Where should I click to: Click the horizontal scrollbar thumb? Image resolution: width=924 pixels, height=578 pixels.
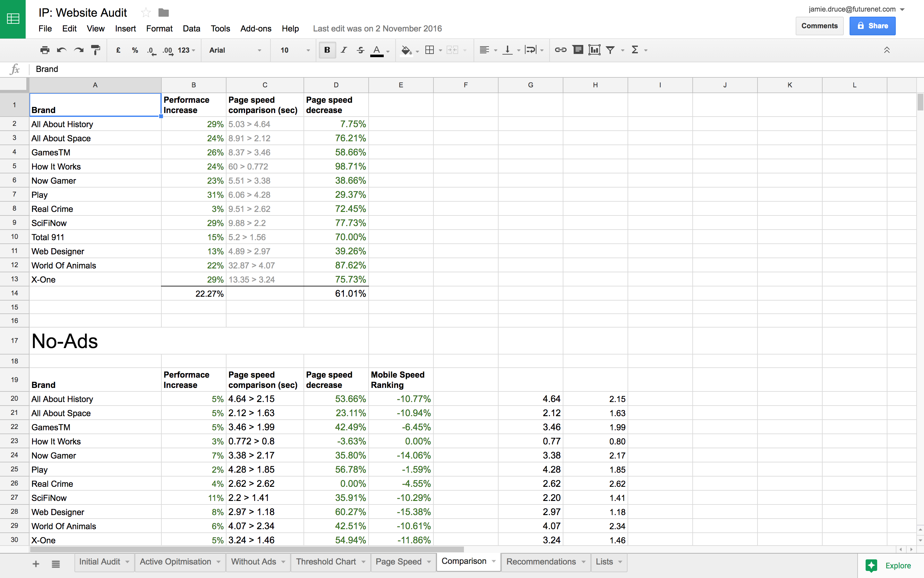click(247, 549)
